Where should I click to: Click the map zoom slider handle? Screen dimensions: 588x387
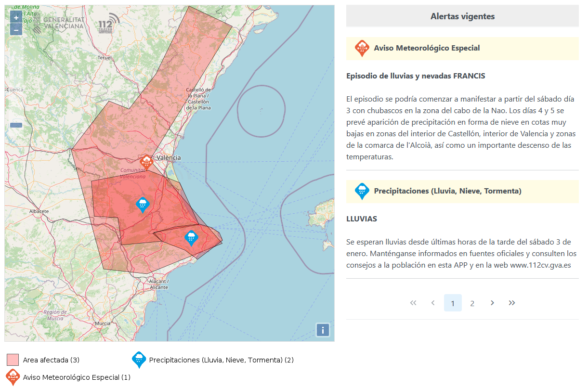coord(16,125)
